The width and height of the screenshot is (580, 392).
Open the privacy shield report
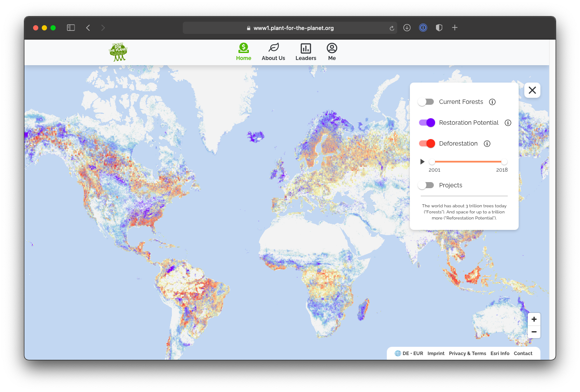(439, 28)
